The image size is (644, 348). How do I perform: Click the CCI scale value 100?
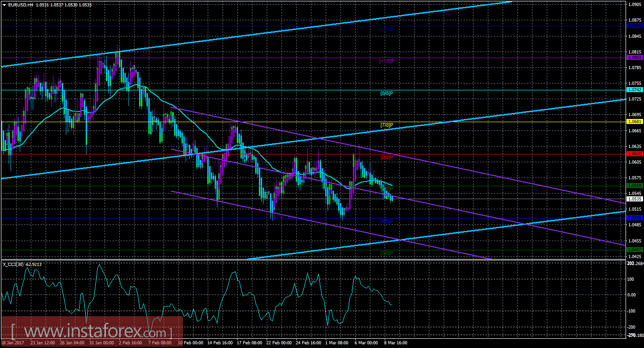click(x=631, y=279)
